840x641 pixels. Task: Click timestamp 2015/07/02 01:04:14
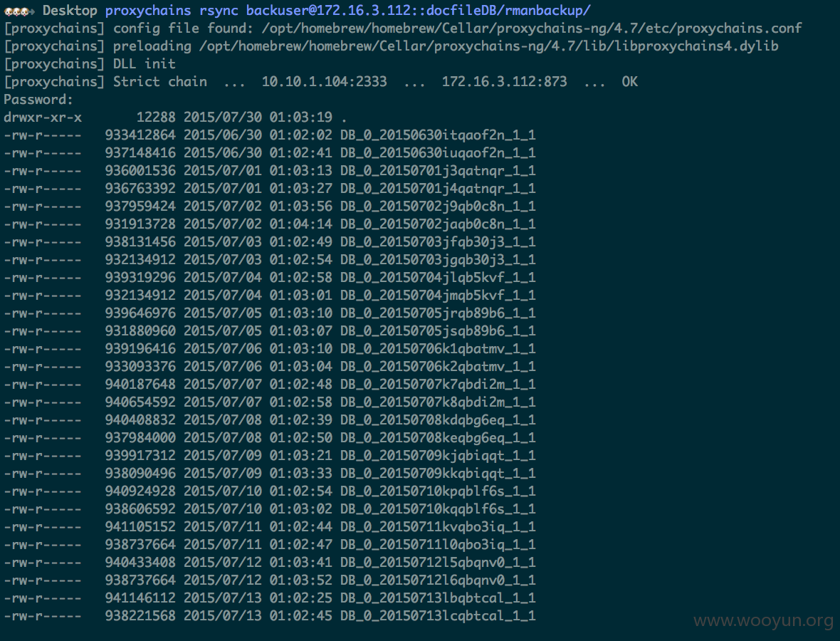pyautogui.click(x=258, y=224)
